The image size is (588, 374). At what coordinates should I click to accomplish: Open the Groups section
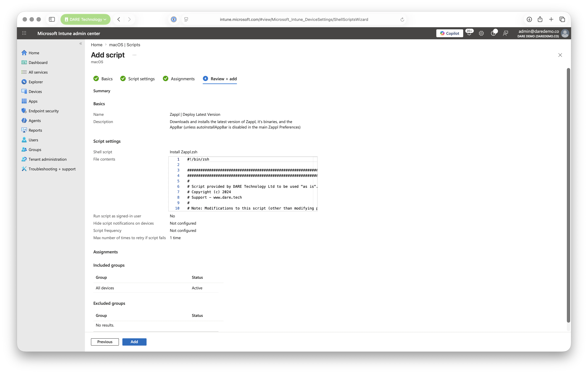pyautogui.click(x=34, y=149)
